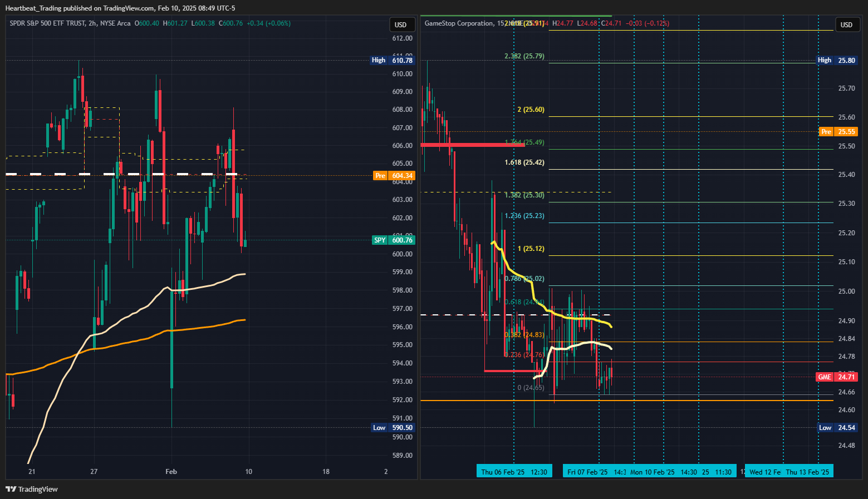The height and width of the screenshot is (499, 868).
Task: Select the Pre 604.34 pre-market label
Action: pos(394,175)
